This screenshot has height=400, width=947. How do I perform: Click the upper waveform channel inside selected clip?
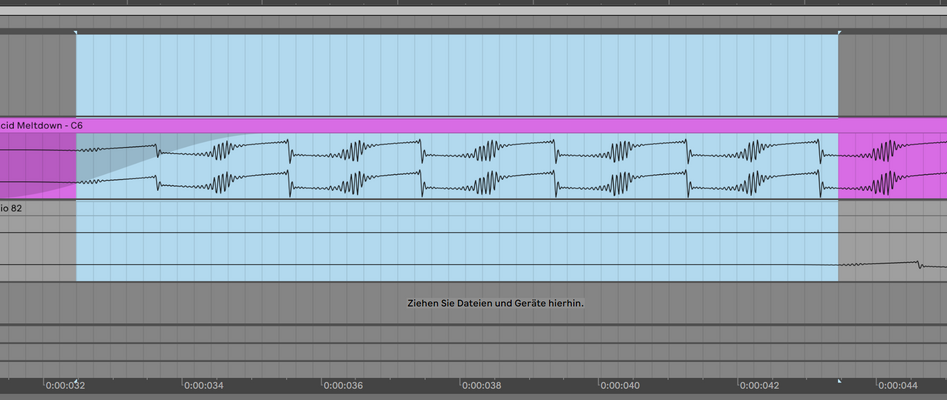pyautogui.click(x=457, y=150)
